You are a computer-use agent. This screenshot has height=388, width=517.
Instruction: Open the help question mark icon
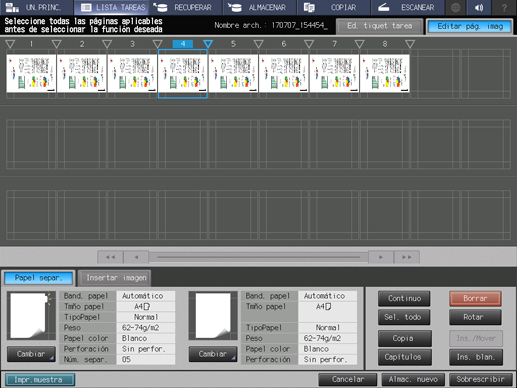pyautogui.click(x=504, y=7)
